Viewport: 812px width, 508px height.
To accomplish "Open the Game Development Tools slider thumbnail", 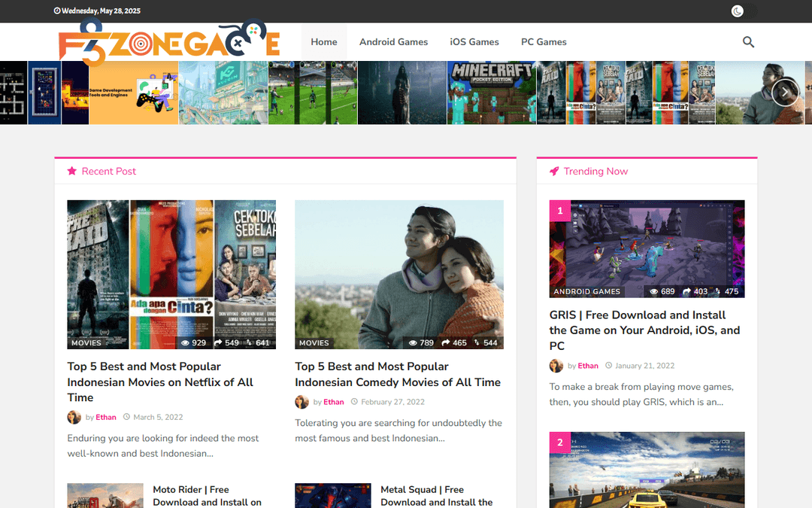I will coord(134,93).
